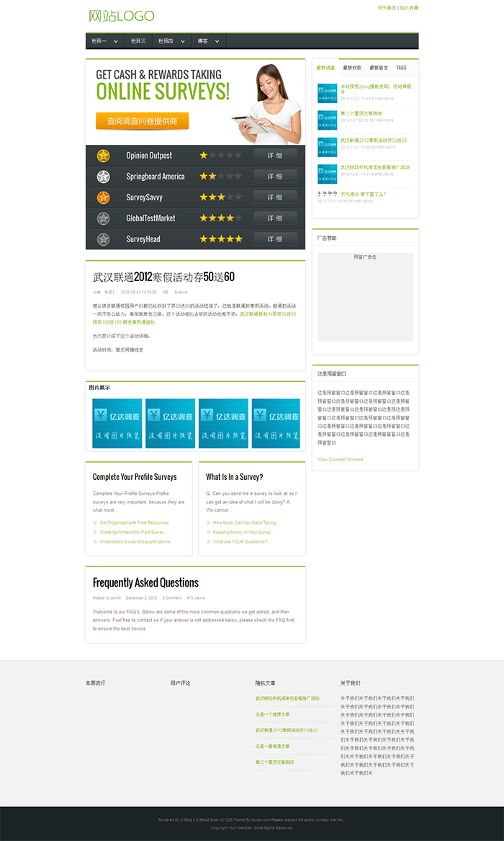Click the star rating of Opinion Outpost

point(220,156)
